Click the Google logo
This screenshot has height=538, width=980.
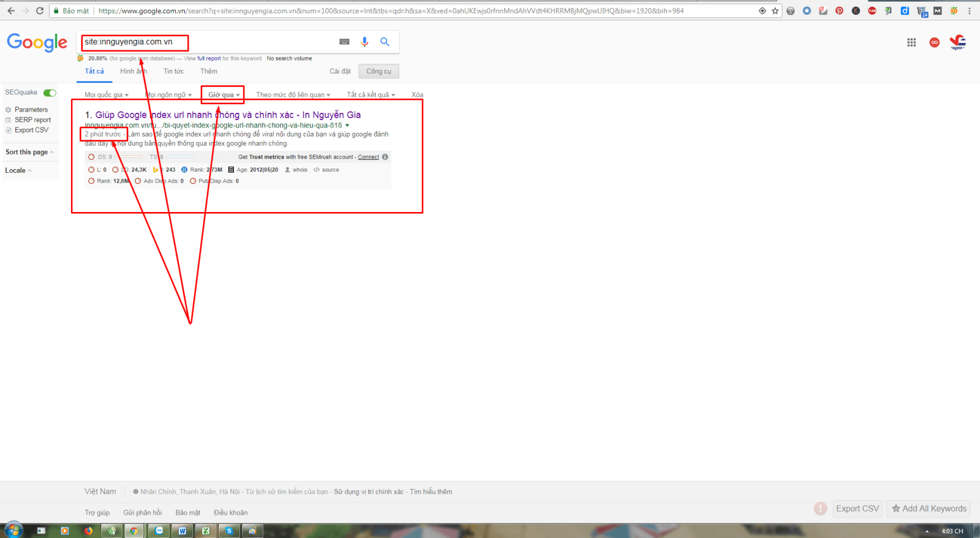[x=37, y=42]
